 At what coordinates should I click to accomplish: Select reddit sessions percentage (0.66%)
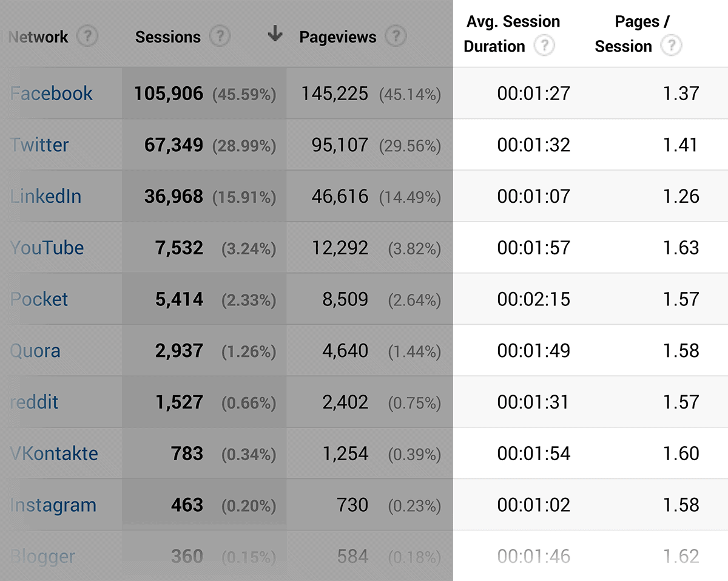pos(249,403)
